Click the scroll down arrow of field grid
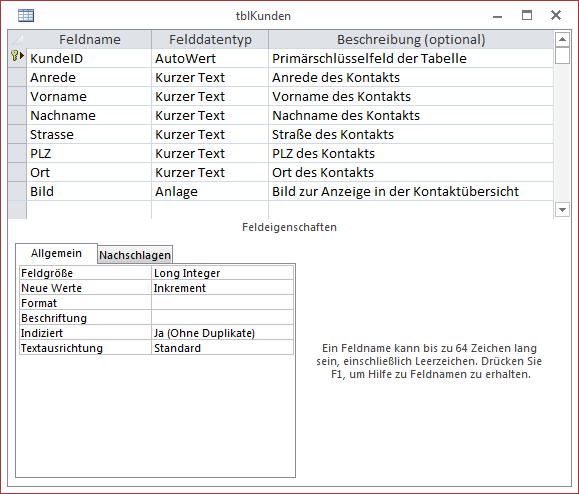This screenshot has width=579, height=494. pos(562,210)
